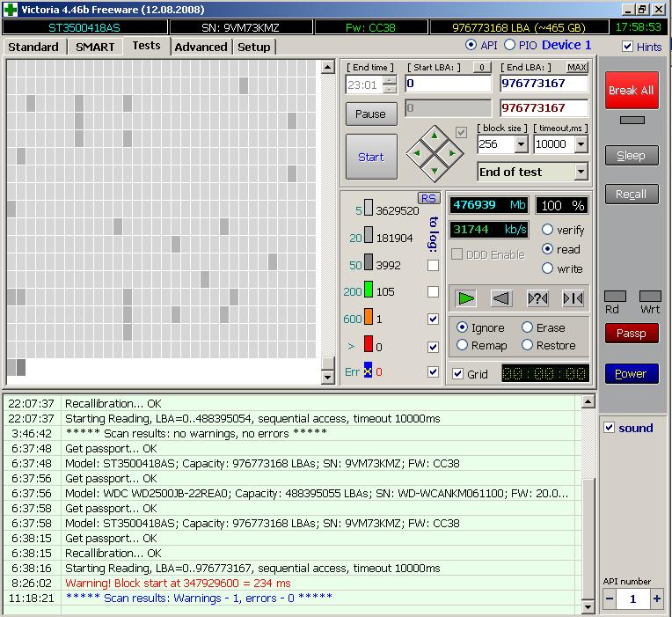Select the reverse scan direction icon

(501, 298)
